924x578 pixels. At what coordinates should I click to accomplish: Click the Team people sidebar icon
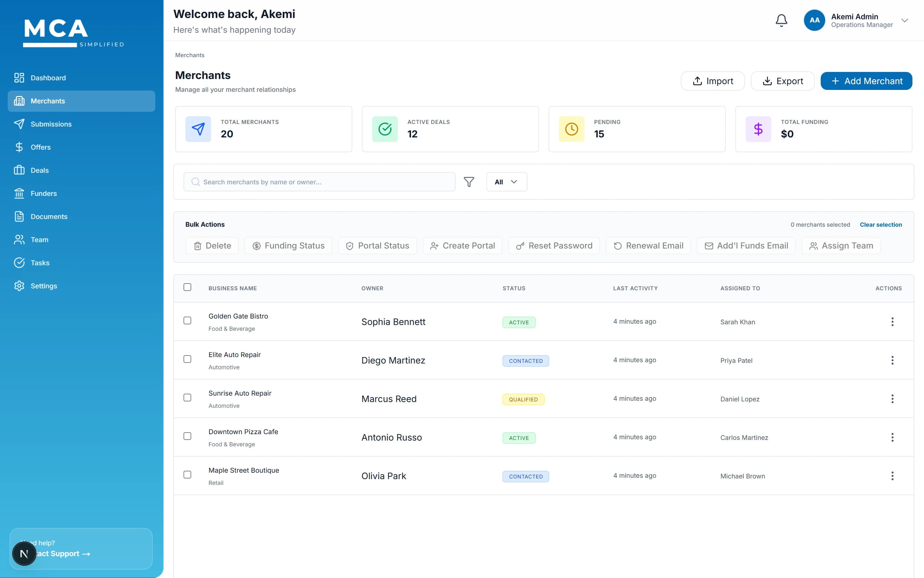[19, 240]
